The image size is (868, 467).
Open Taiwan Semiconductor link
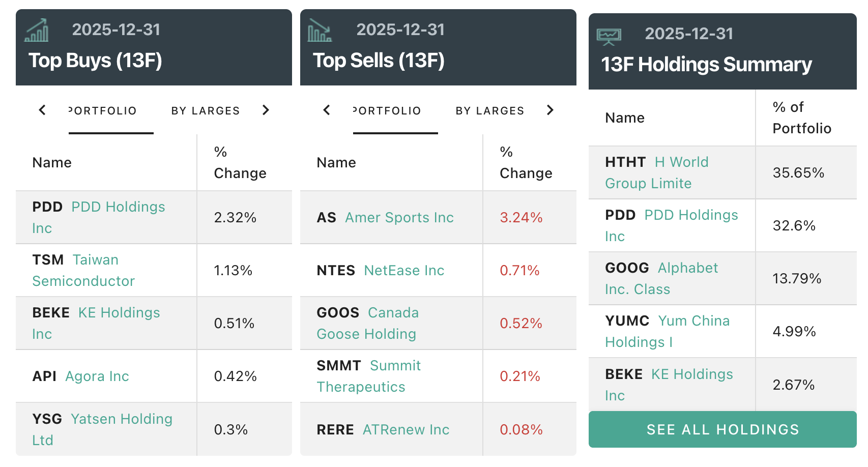[96, 260]
